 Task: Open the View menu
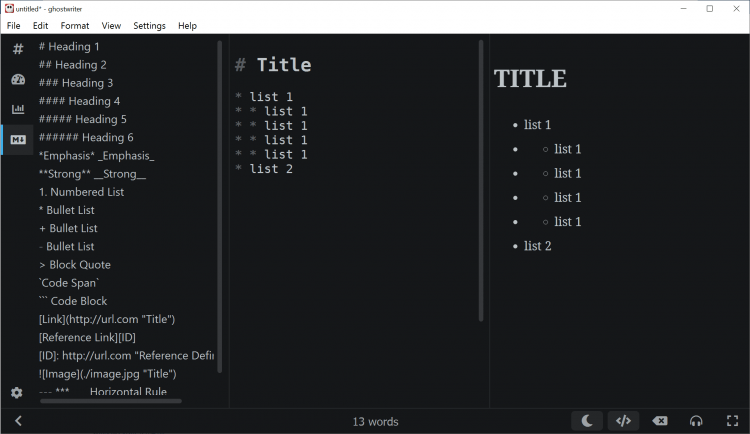(111, 26)
